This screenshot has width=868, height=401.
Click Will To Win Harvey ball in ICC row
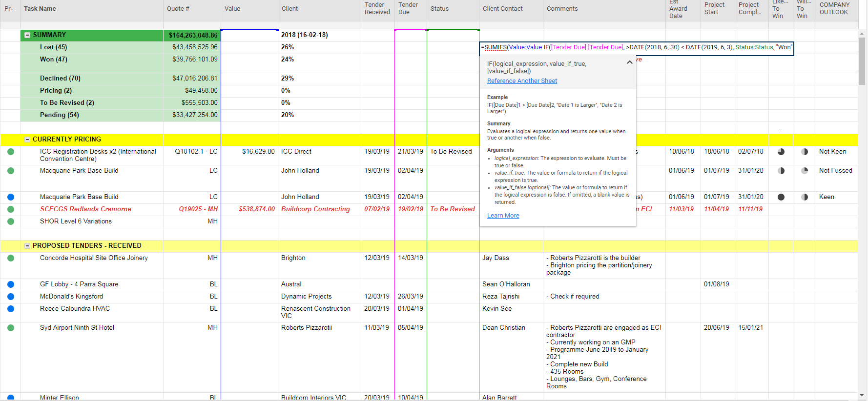pyautogui.click(x=805, y=152)
